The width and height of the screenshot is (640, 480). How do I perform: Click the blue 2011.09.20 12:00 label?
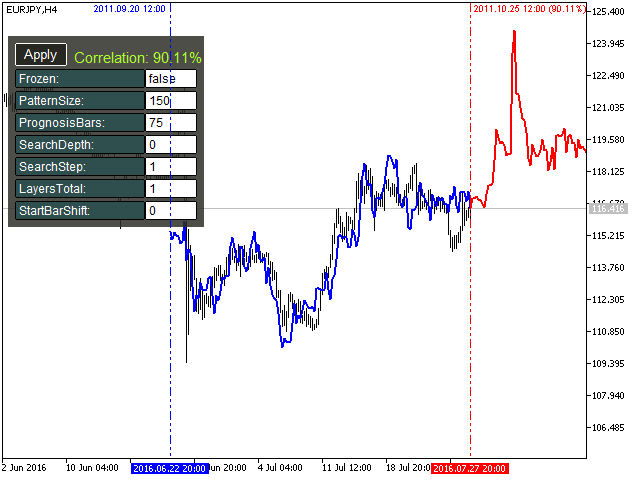click(129, 9)
